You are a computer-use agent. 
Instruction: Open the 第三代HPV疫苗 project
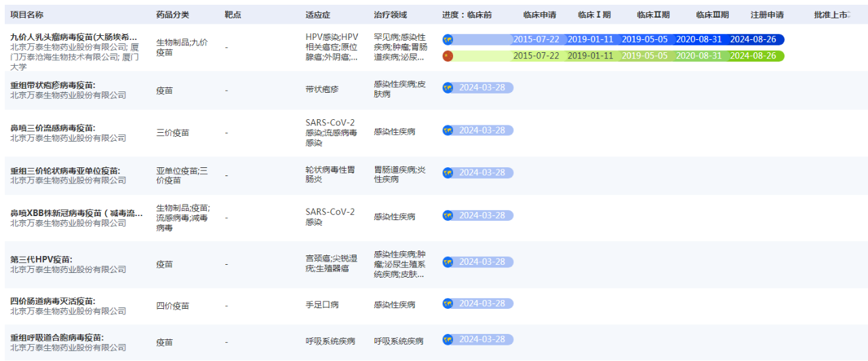pos(41,259)
